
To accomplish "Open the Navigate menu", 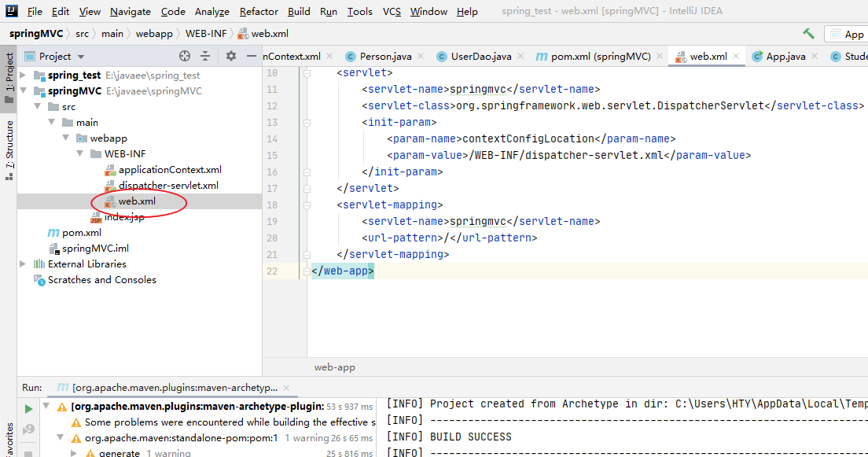I will tap(130, 12).
